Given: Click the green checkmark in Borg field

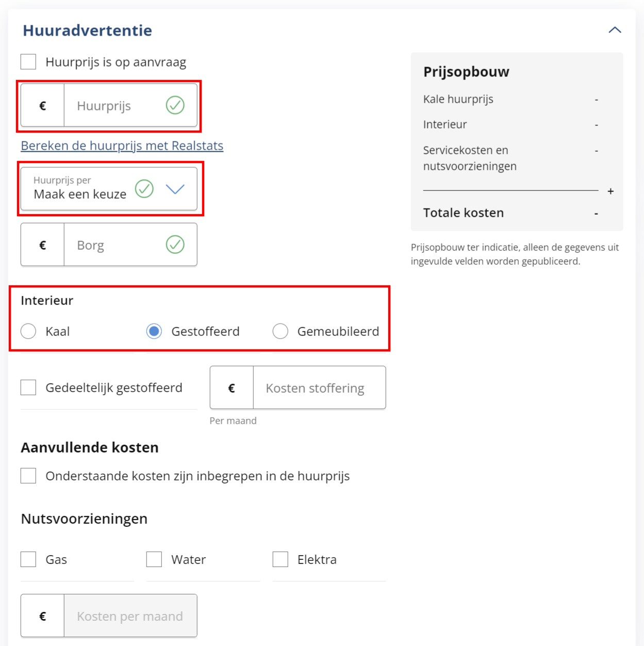Looking at the screenshot, I should tap(175, 245).
